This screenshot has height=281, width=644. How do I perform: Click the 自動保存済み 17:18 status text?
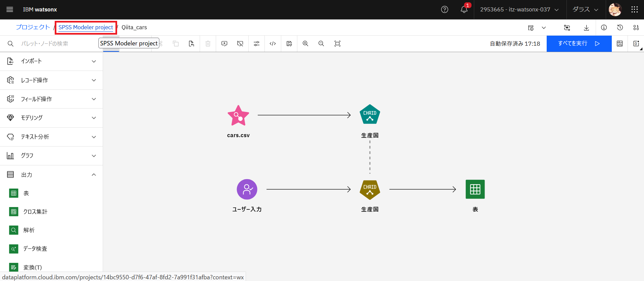click(x=515, y=44)
